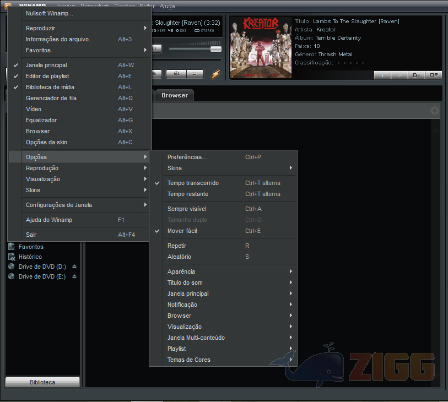Uncheck Editor de playlist menu item
Viewport: 448px width, 402px height.
pyautogui.click(x=79, y=76)
